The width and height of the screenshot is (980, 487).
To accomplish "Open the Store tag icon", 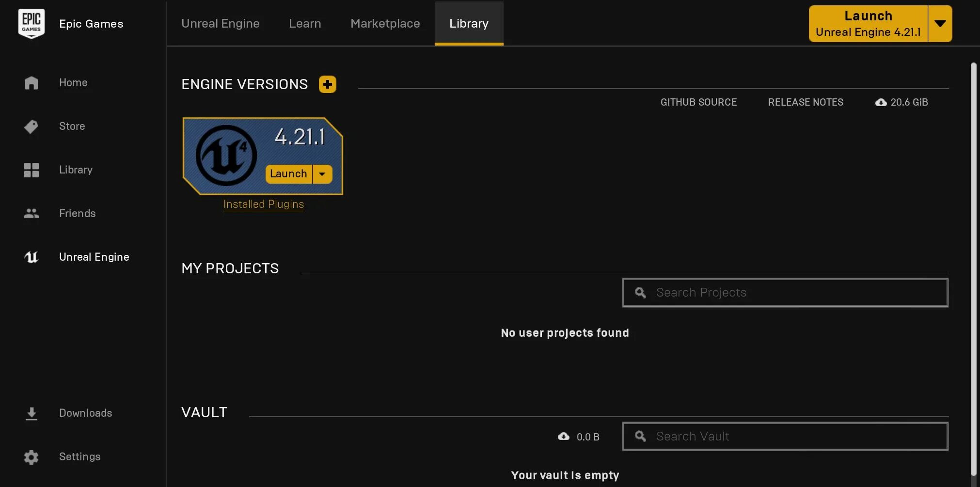I will tap(32, 126).
